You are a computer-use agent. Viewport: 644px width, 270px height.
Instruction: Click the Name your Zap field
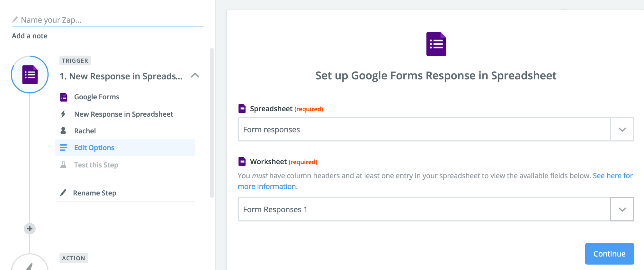[108, 20]
